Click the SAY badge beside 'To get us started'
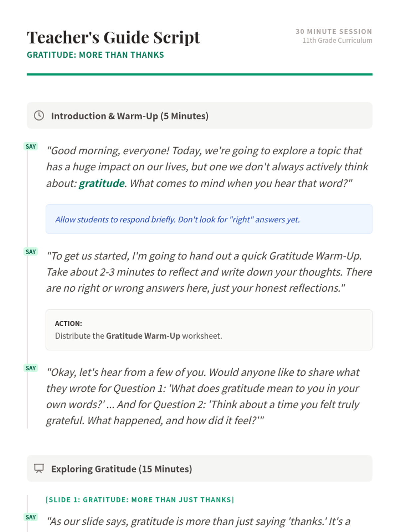 [31, 252]
